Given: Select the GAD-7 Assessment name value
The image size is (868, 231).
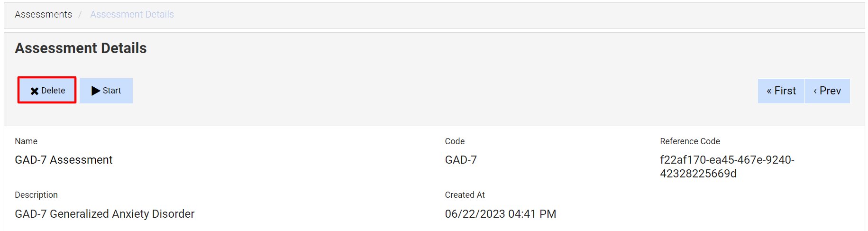Looking at the screenshot, I should pos(64,160).
